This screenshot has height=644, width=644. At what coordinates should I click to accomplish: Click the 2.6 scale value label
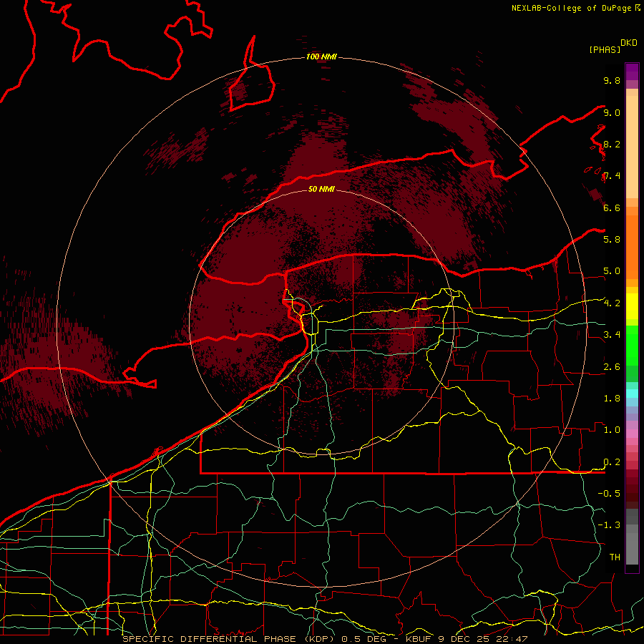(612, 366)
